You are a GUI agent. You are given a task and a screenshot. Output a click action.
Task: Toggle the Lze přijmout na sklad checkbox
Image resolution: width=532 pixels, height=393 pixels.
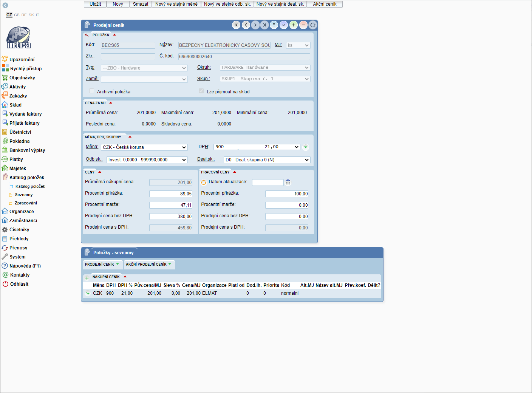coord(201,91)
